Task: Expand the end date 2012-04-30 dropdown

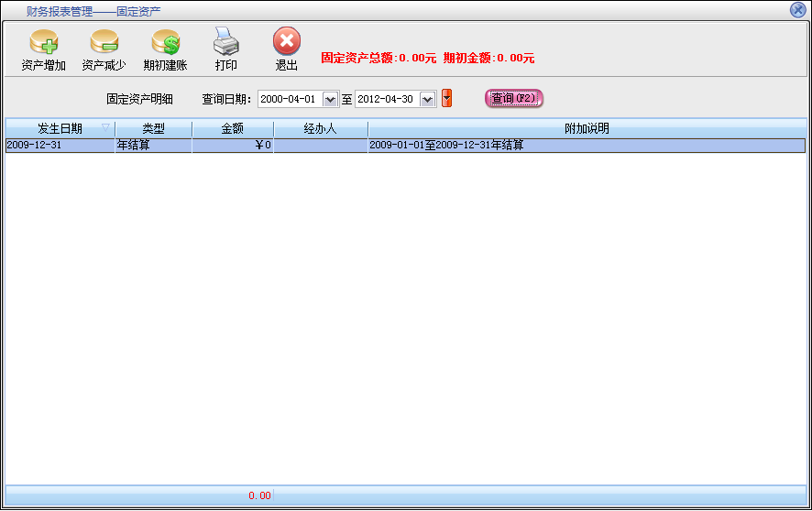Action: (427, 99)
